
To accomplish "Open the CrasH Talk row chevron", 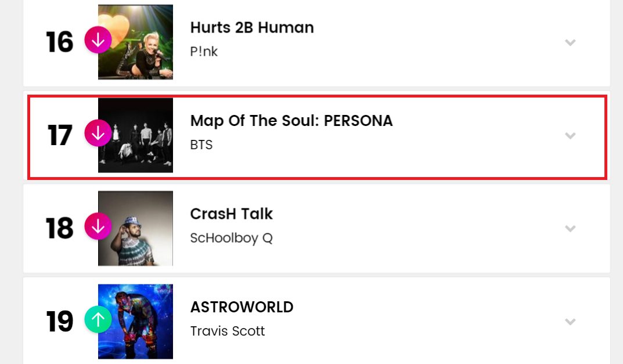I will pyautogui.click(x=570, y=228).
